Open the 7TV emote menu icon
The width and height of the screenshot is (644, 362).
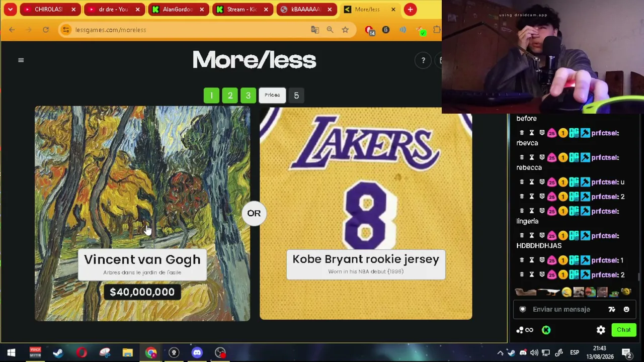pos(612,309)
